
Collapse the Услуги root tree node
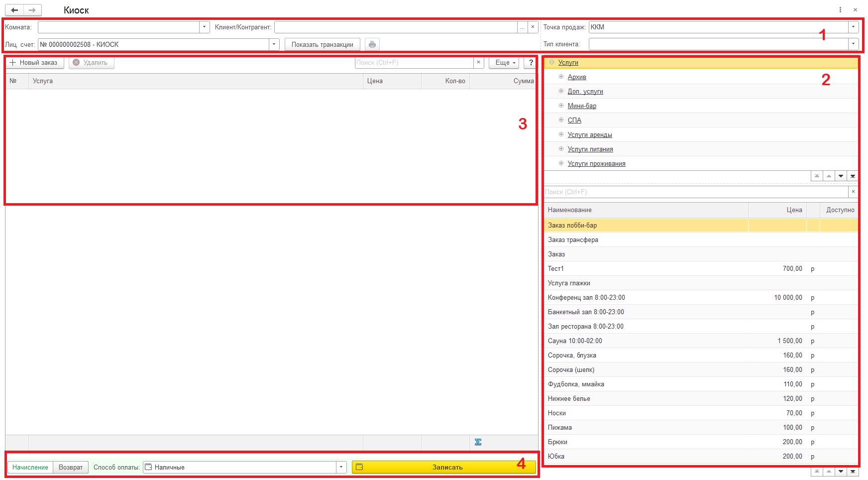pyautogui.click(x=551, y=62)
